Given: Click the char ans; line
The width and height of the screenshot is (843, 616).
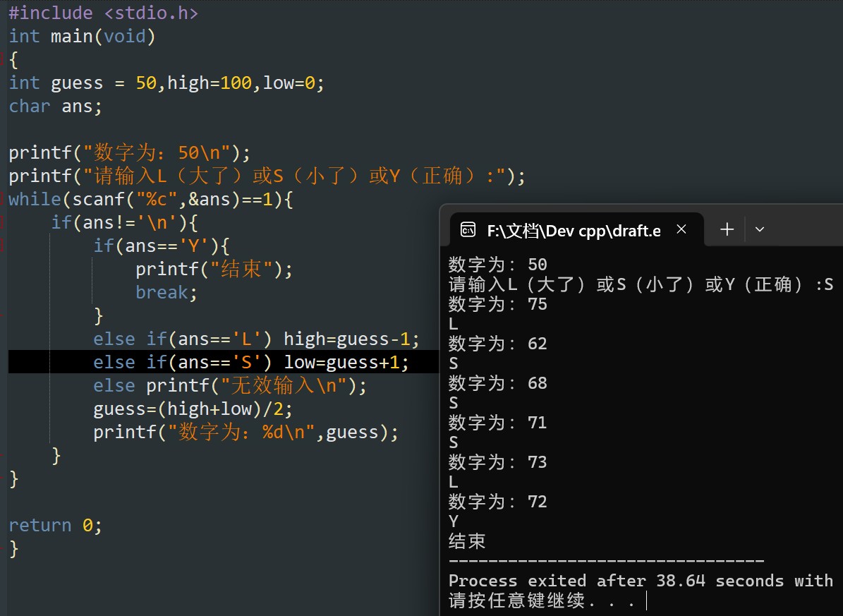Looking at the screenshot, I should pyautogui.click(x=55, y=107).
